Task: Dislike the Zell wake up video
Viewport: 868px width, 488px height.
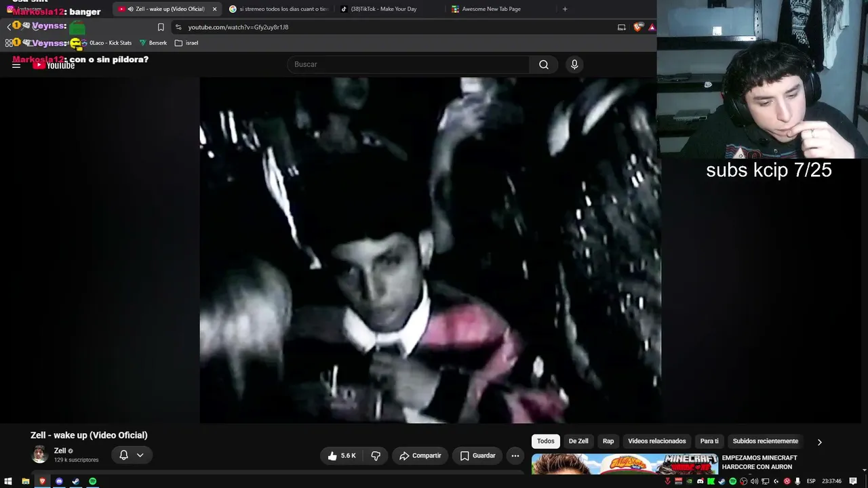Action: [x=376, y=455]
